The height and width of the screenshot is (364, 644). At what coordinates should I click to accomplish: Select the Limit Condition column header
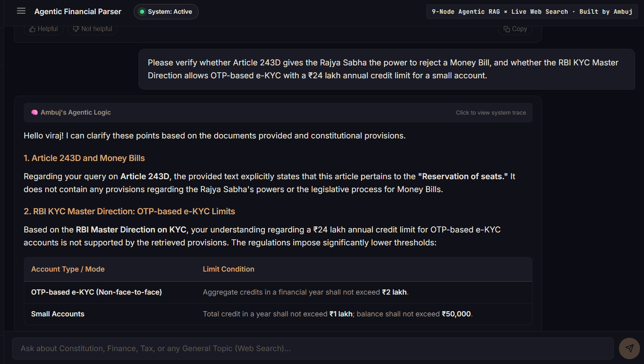click(x=229, y=269)
